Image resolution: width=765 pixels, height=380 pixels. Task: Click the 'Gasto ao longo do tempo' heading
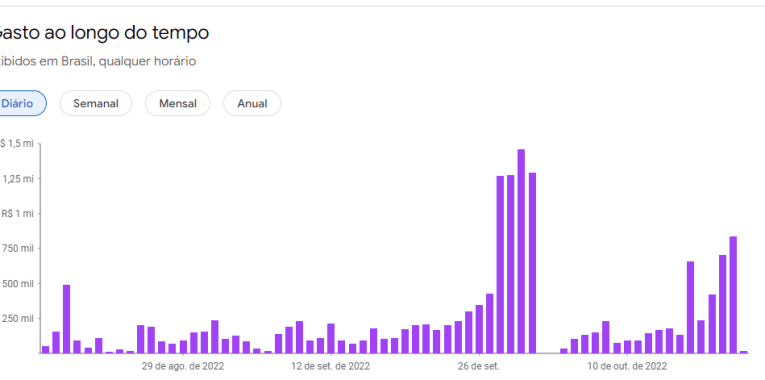(103, 33)
